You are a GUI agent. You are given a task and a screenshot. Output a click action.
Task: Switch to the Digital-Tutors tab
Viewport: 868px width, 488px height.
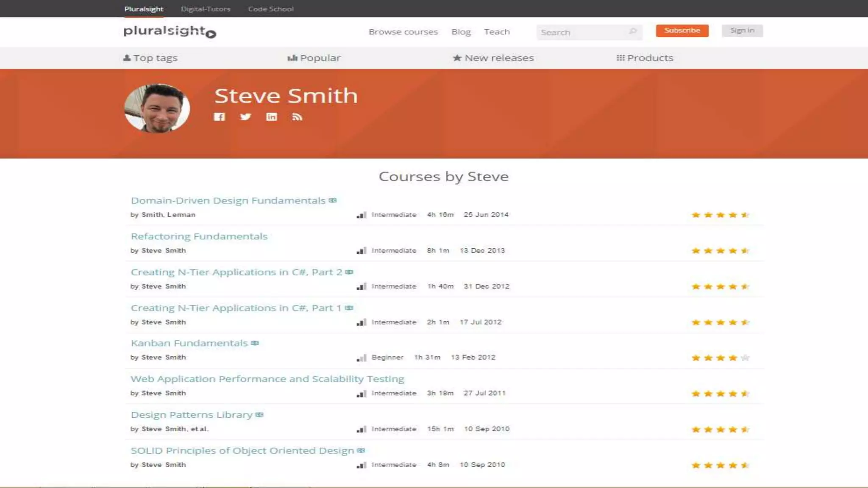point(206,9)
